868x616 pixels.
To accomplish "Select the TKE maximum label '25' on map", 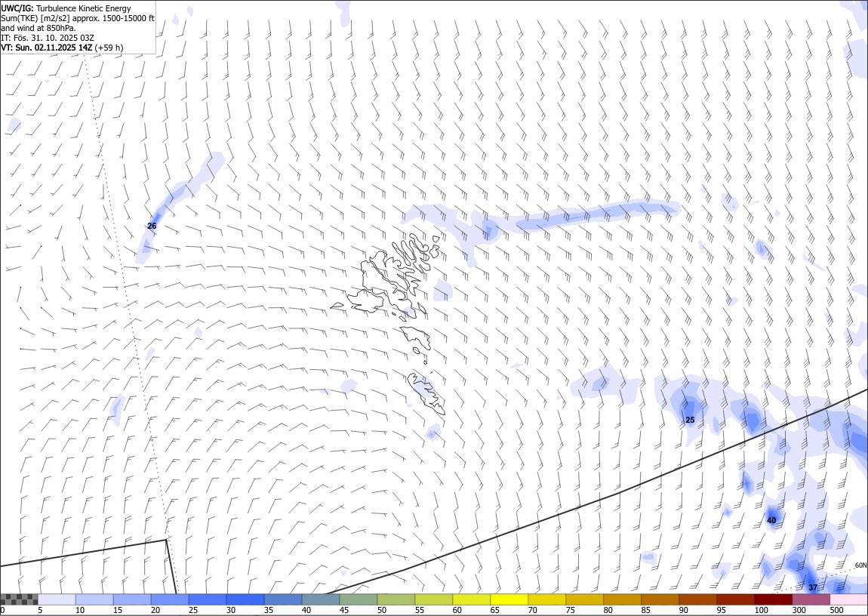I will 690,420.
